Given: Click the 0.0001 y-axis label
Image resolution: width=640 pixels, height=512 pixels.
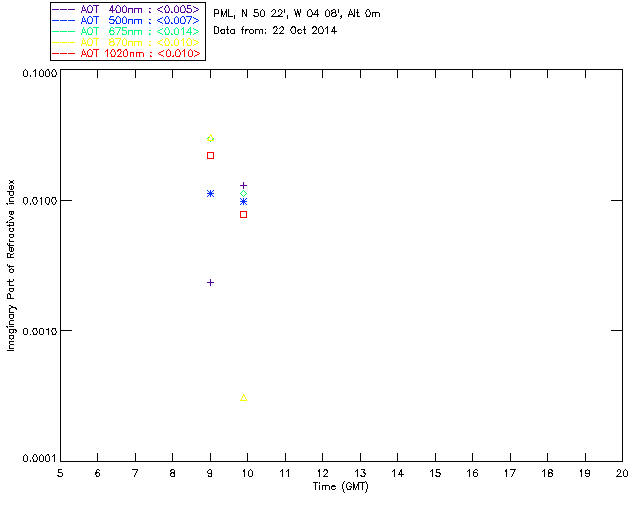Looking at the screenshot, I should click(40, 459).
